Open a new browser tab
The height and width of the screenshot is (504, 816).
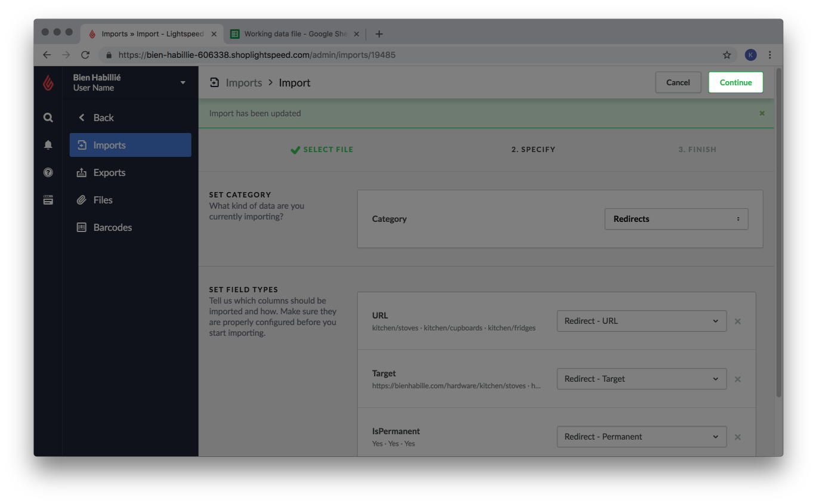click(x=379, y=34)
